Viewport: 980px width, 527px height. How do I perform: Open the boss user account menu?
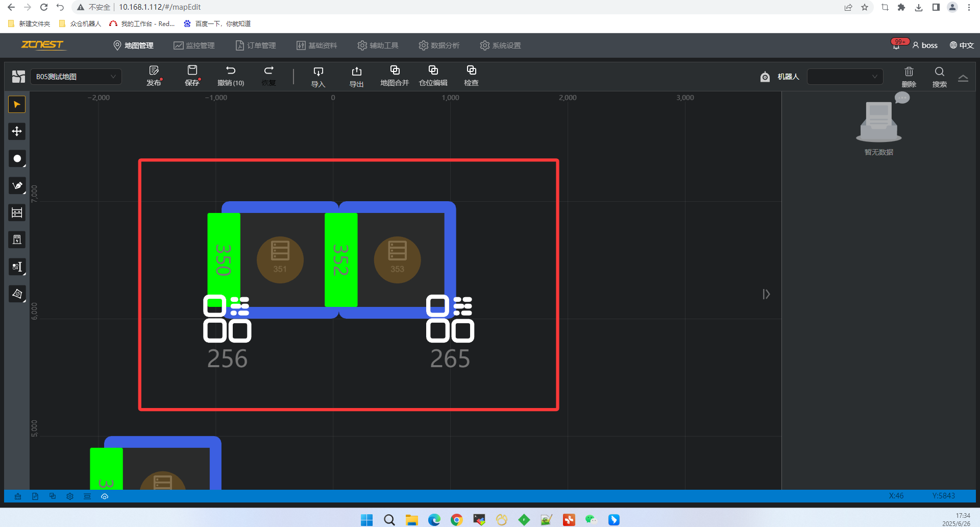pyautogui.click(x=925, y=45)
